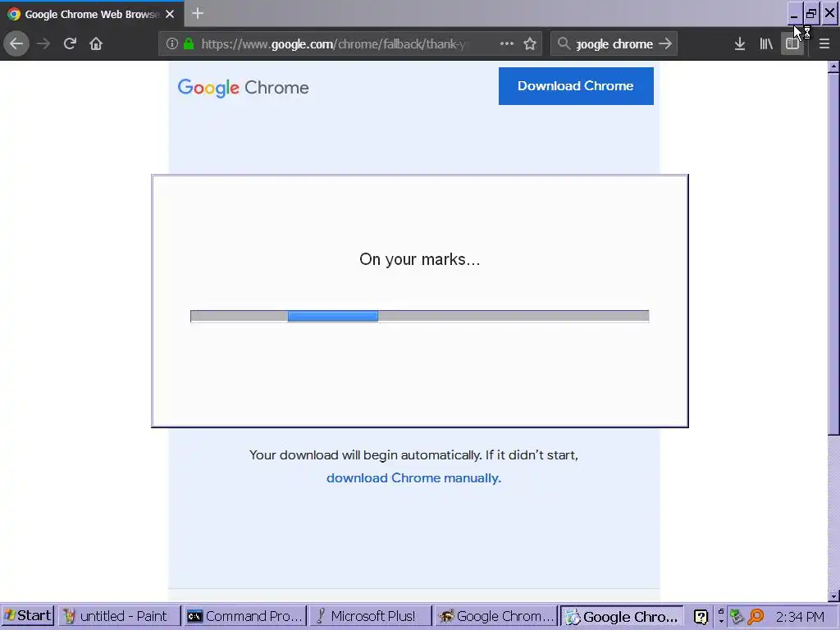840x630 pixels.
Task: Click the download progress bar
Action: point(419,316)
